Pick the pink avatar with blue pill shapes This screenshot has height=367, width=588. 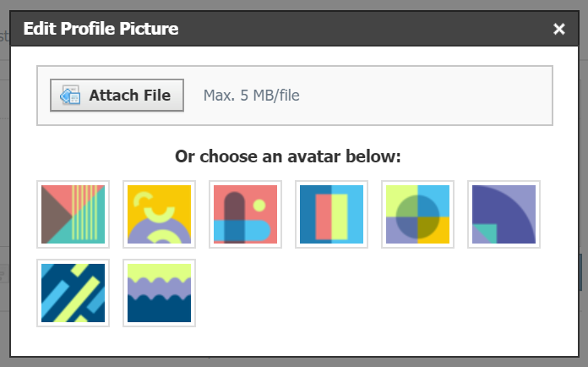click(x=246, y=214)
